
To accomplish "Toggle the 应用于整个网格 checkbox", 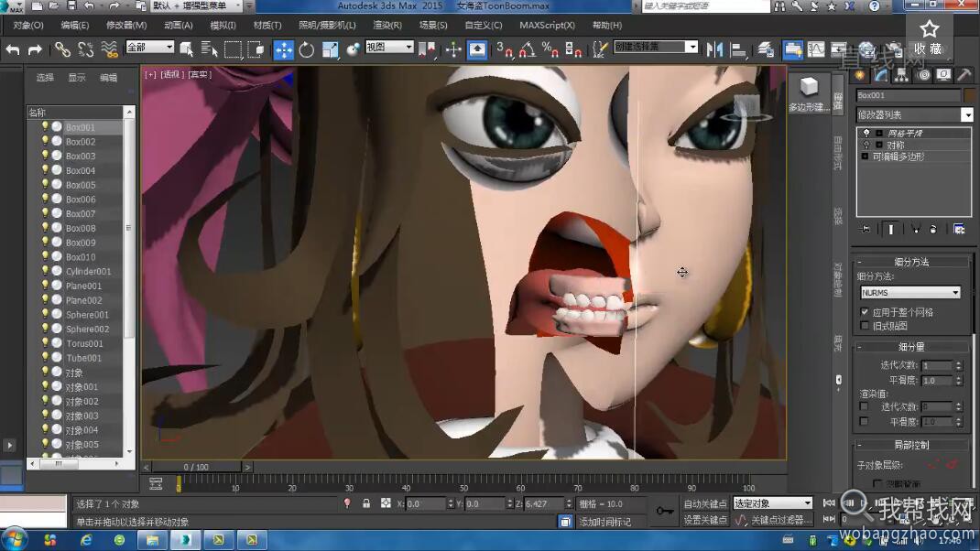I will [x=865, y=312].
